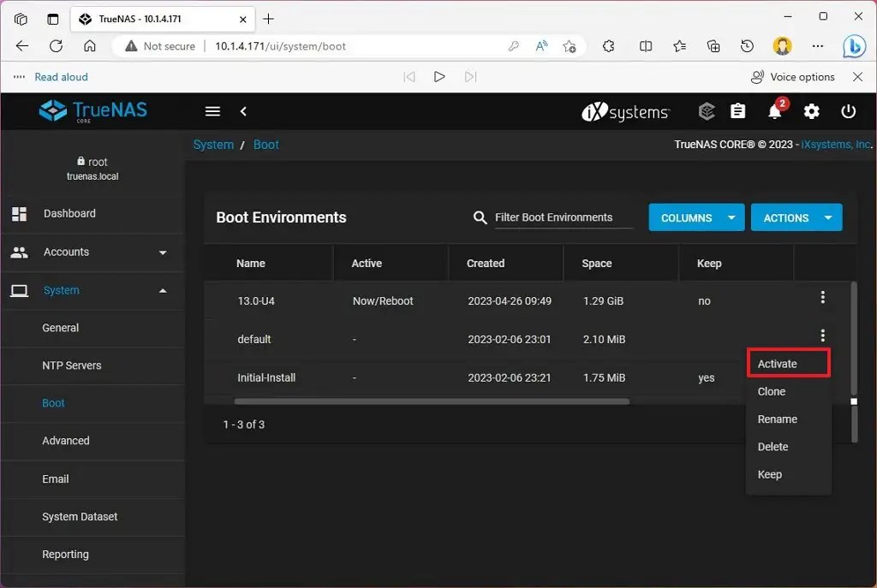Click the hamburger menu icon next to TrueNAS logo
This screenshot has width=877, height=588.
pos(212,111)
